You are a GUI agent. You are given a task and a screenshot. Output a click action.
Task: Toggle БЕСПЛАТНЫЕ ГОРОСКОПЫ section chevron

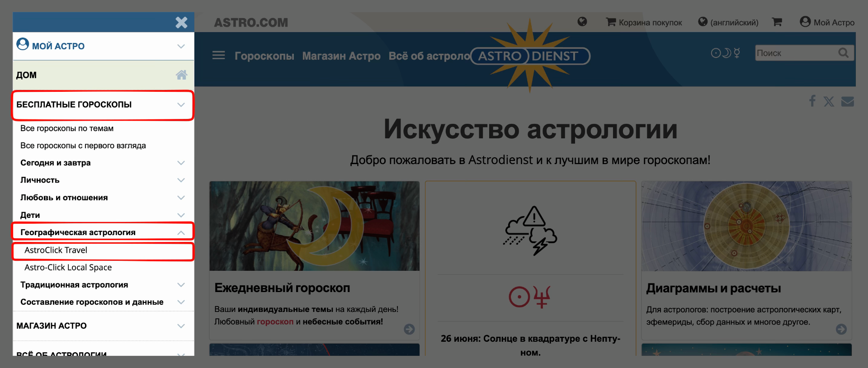coord(181,104)
